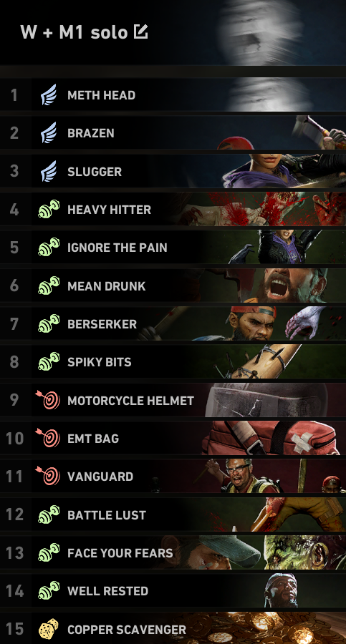Choose the Berserker card in the deck
This screenshot has width=346, height=644.
tap(173, 324)
